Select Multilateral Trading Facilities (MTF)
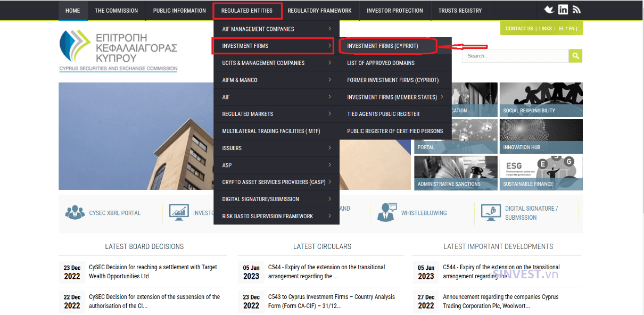Image resolution: width=644 pixels, height=315 pixels. pyautogui.click(x=276, y=131)
